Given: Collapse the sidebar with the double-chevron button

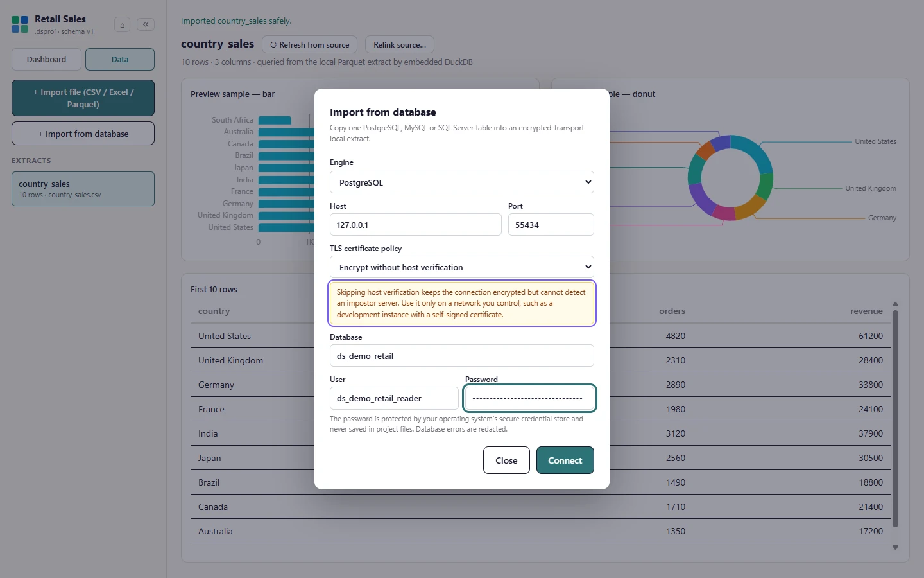Looking at the screenshot, I should coord(146,24).
